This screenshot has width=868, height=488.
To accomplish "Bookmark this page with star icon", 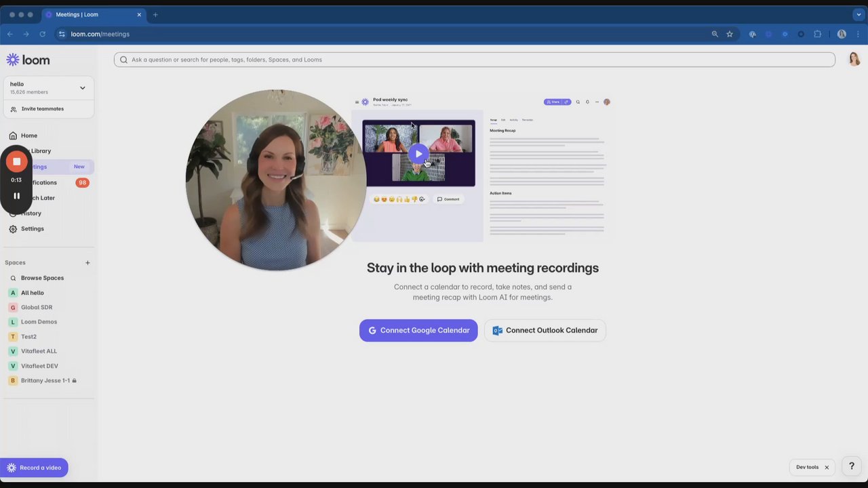I will click(730, 34).
